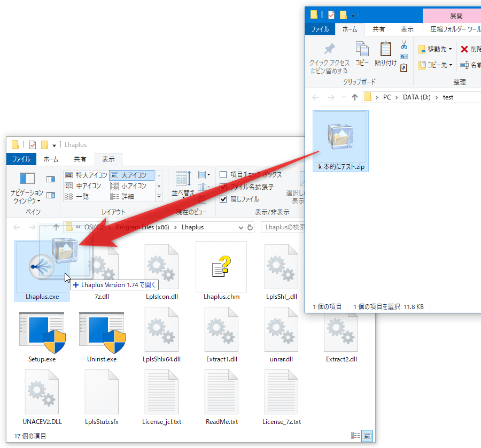Select the LplsIcon.dll file icon

161,267
